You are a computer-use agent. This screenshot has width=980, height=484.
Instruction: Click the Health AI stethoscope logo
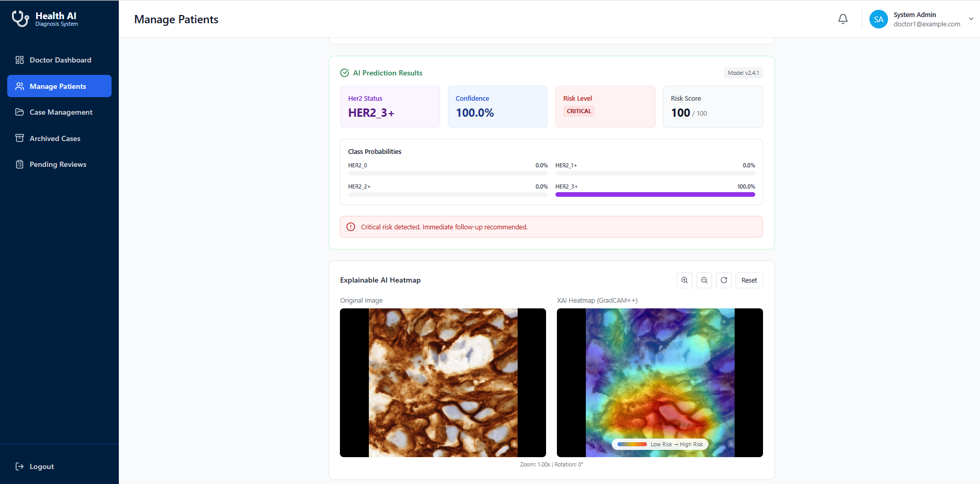(20, 19)
